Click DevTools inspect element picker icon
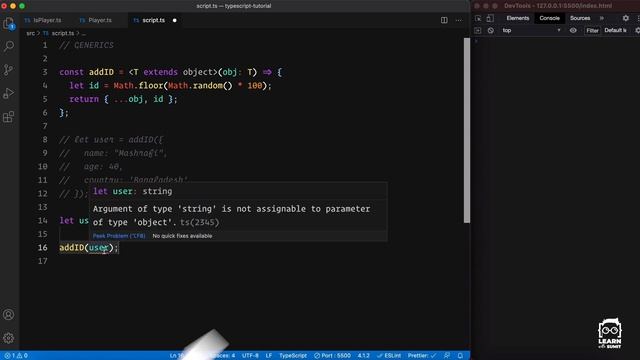The image size is (640, 360). coord(478,18)
